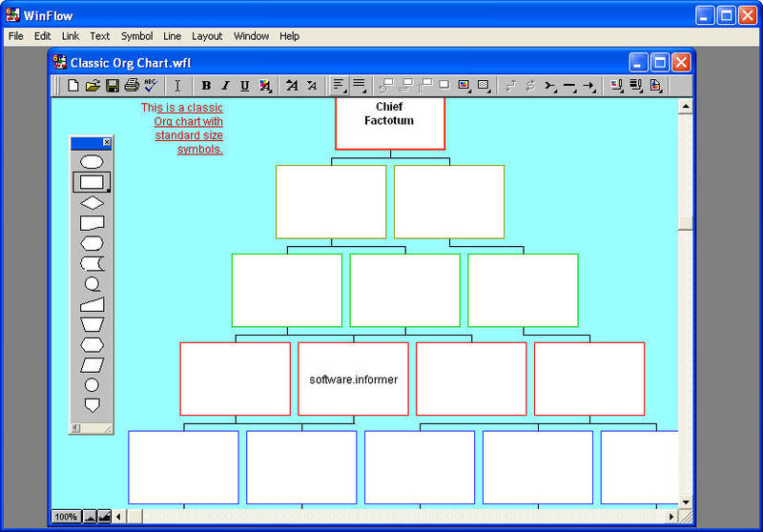Select the manual input sloped shape
The width and height of the screenshot is (763, 532).
pos(92,304)
